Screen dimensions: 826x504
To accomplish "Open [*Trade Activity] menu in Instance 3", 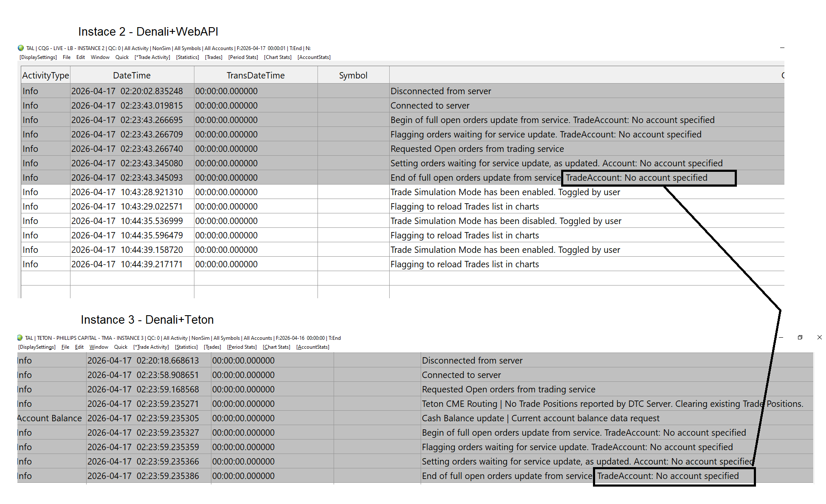I will (151, 347).
